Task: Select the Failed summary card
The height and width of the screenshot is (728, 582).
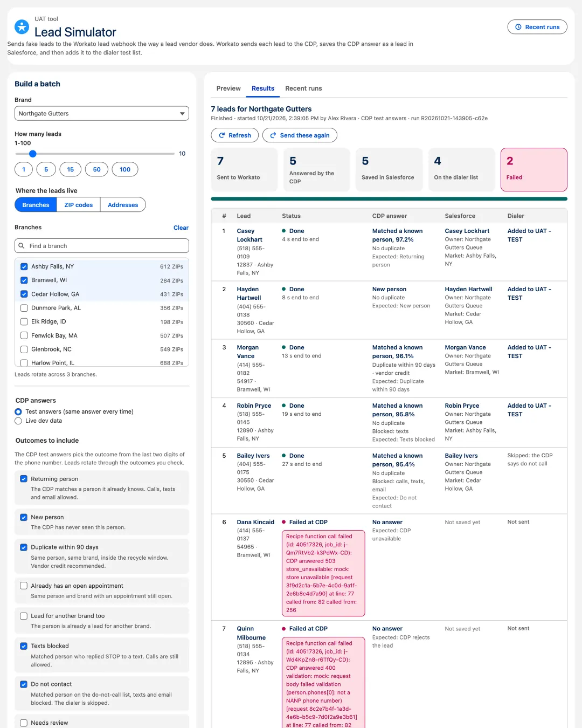Action: coord(533,170)
